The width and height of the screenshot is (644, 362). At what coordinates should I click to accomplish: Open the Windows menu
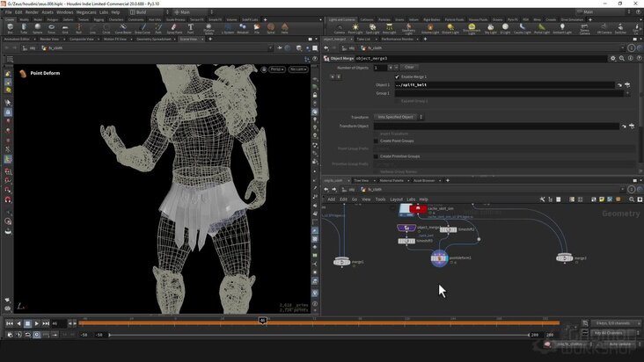click(64, 12)
